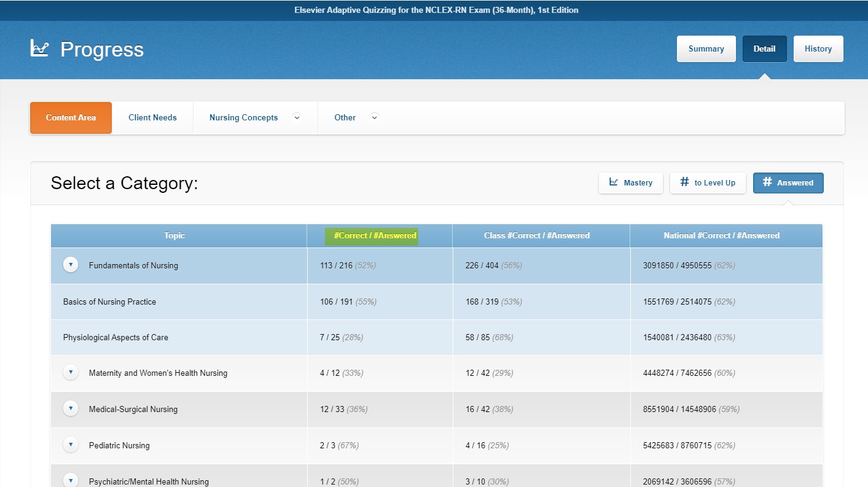This screenshot has width=868, height=487.
Task: Open the Summary progress view
Action: [706, 49]
